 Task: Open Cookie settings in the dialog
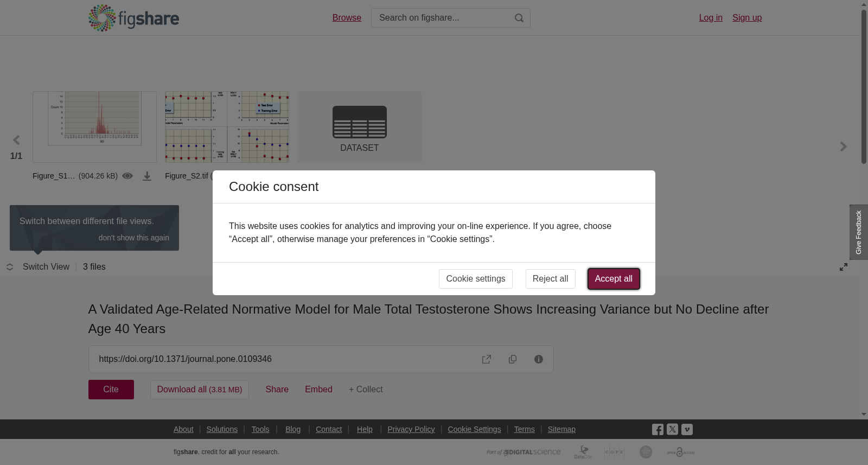476,279
